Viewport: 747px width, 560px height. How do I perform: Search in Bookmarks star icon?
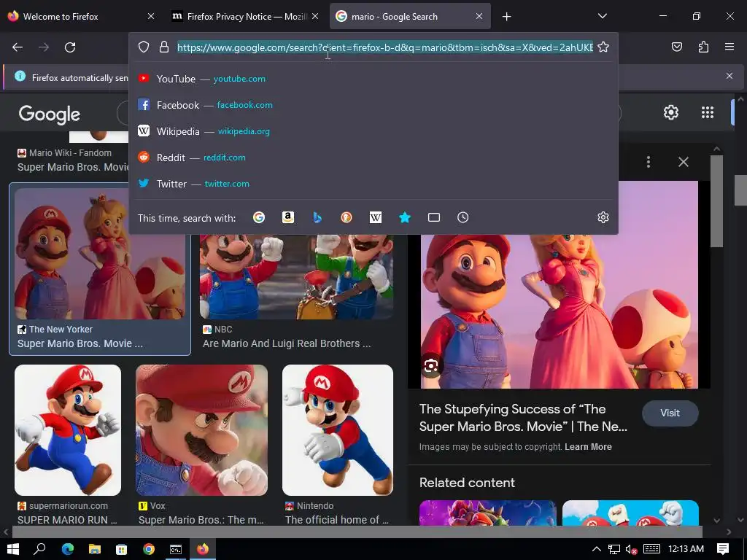coord(404,217)
